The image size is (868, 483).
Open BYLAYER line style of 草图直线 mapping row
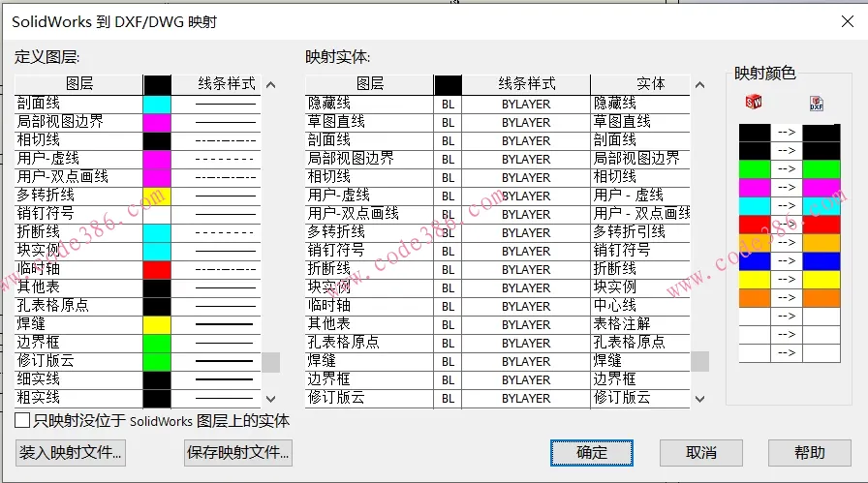tap(526, 122)
